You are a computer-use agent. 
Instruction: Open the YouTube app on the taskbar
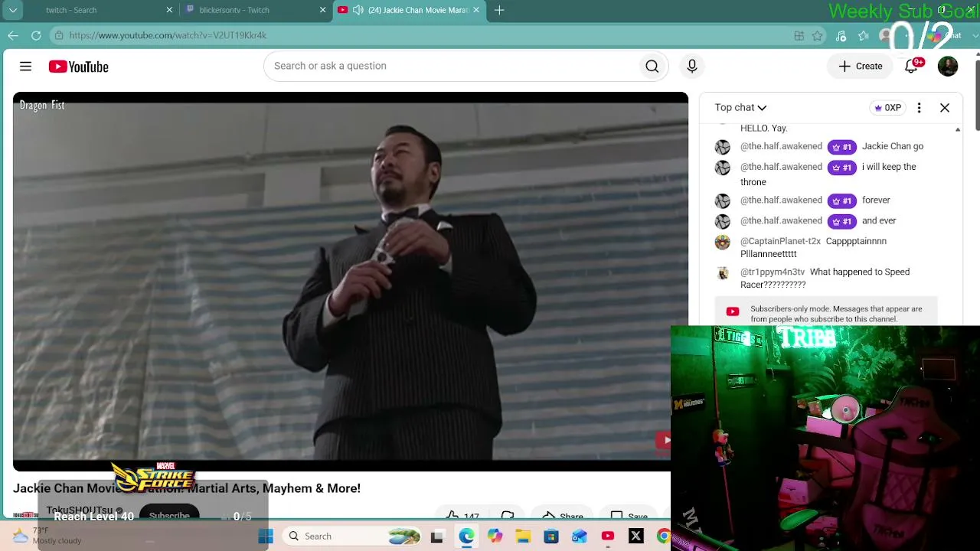608,536
